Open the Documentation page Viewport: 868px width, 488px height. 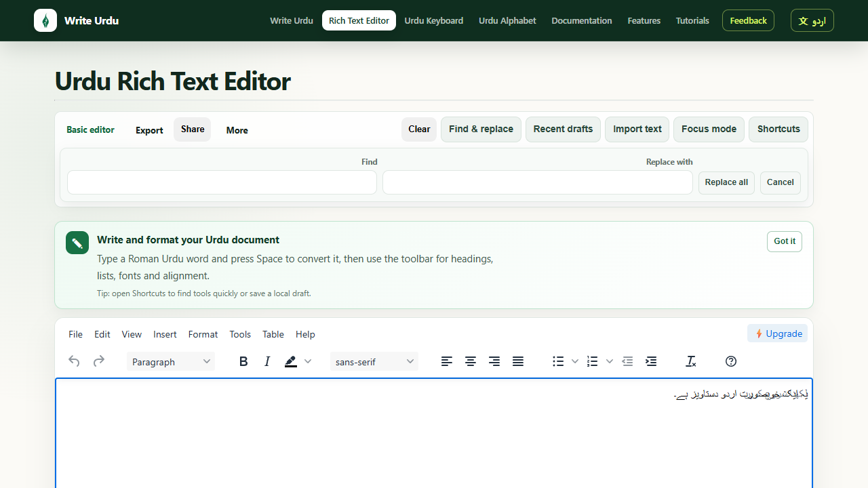click(x=582, y=20)
